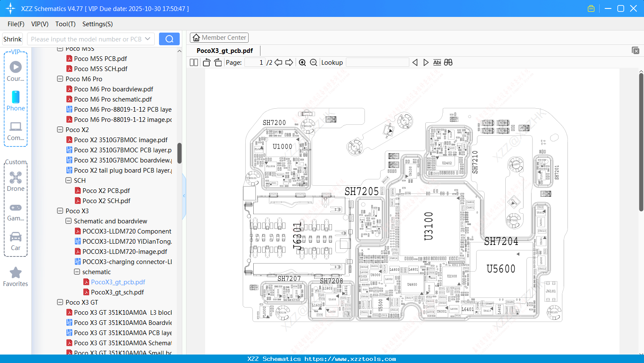Open the Tool menu

(65, 24)
